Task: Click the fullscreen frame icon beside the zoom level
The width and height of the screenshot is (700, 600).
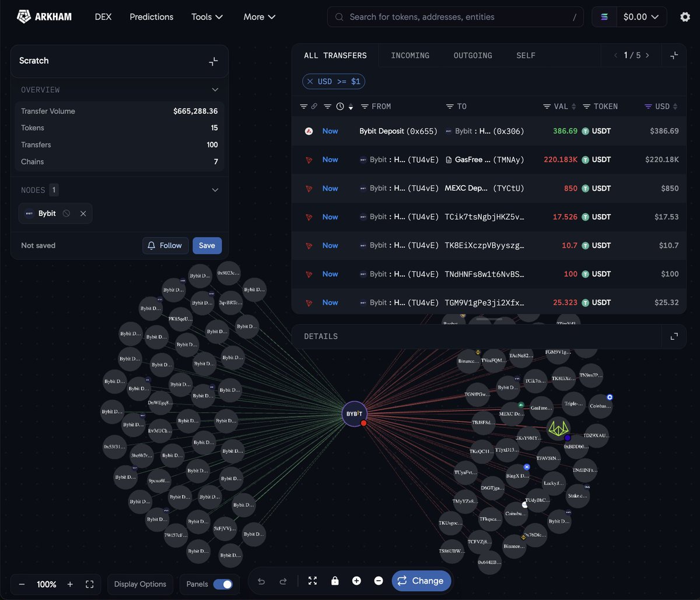Action: click(89, 584)
